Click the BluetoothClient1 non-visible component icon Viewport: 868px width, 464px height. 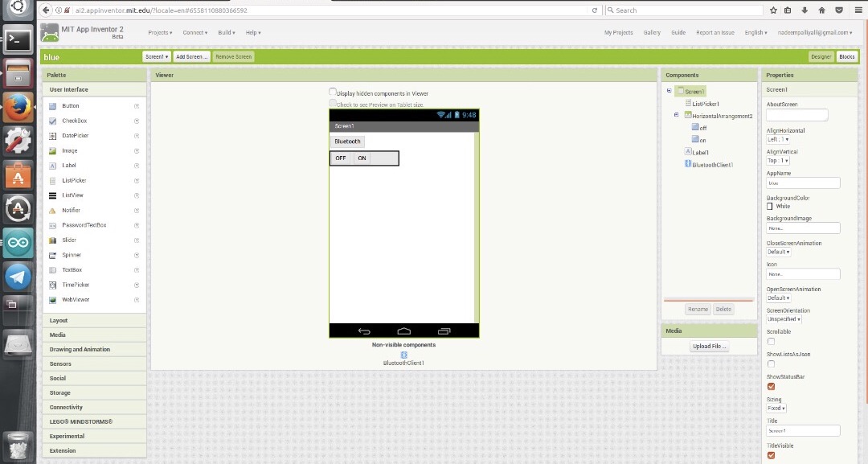[x=403, y=355]
